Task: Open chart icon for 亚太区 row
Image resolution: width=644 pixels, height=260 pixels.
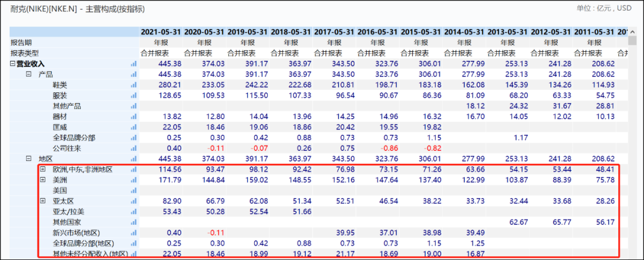Action: 133,202
